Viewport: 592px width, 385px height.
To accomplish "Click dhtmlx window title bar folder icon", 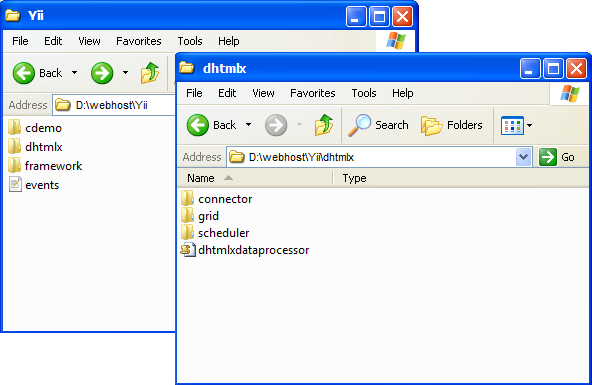I will click(x=187, y=68).
